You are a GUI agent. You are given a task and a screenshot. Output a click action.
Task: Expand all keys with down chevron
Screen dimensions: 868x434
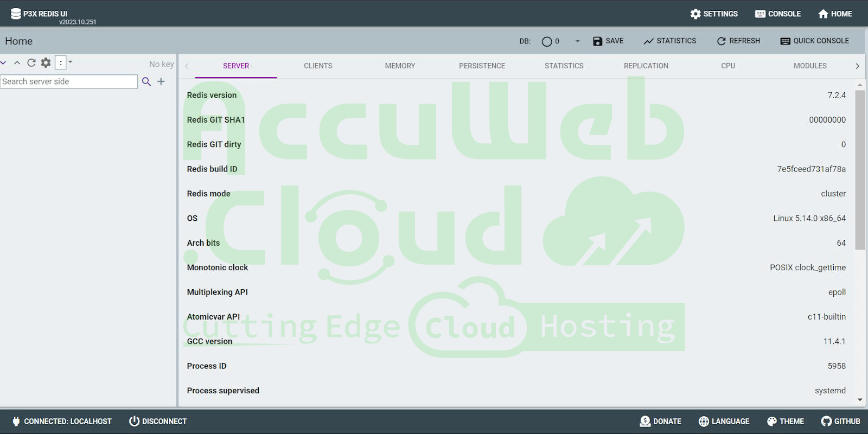pyautogui.click(x=3, y=63)
